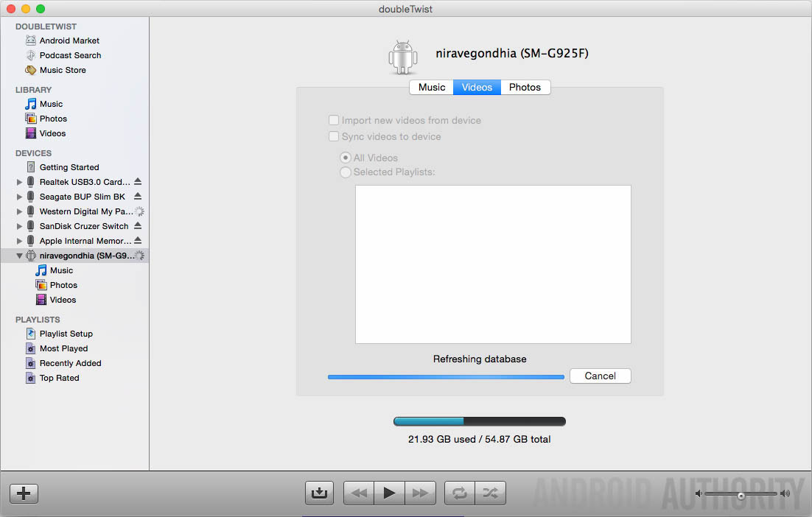Click inside the playlists list box
This screenshot has height=517, width=812.
pyautogui.click(x=493, y=264)
